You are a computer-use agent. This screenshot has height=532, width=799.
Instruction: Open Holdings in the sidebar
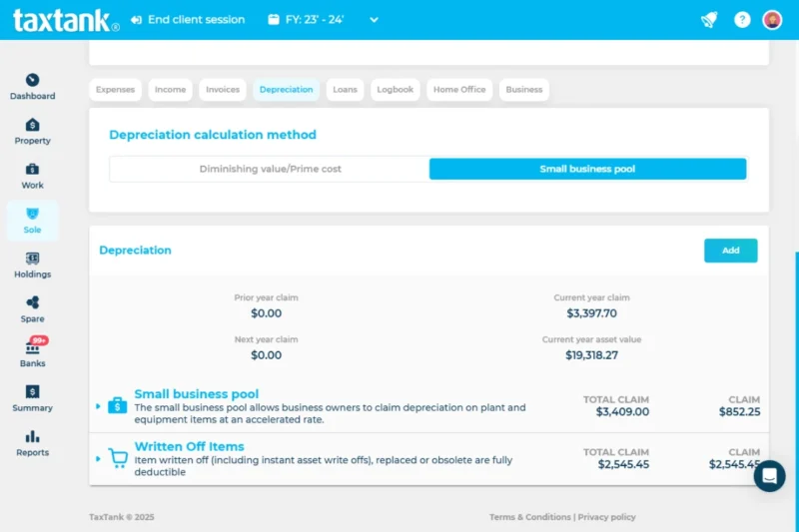click(32, 260)
